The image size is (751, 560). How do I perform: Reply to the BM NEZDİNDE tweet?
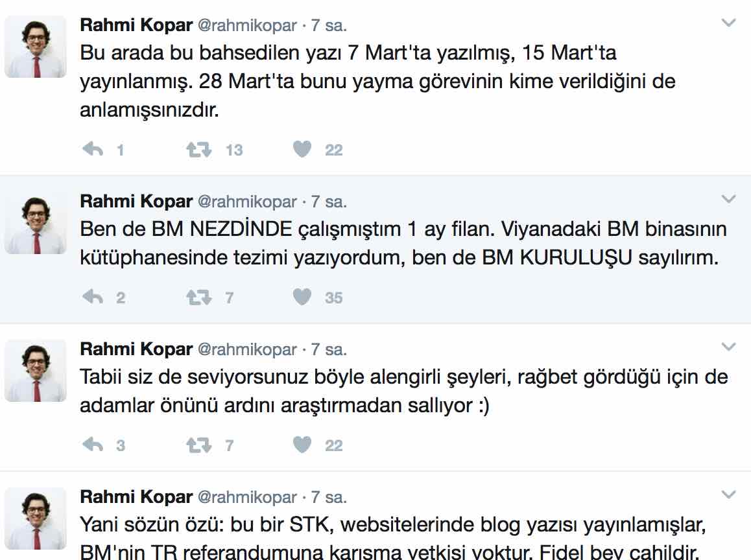click(x=93, y=297)
